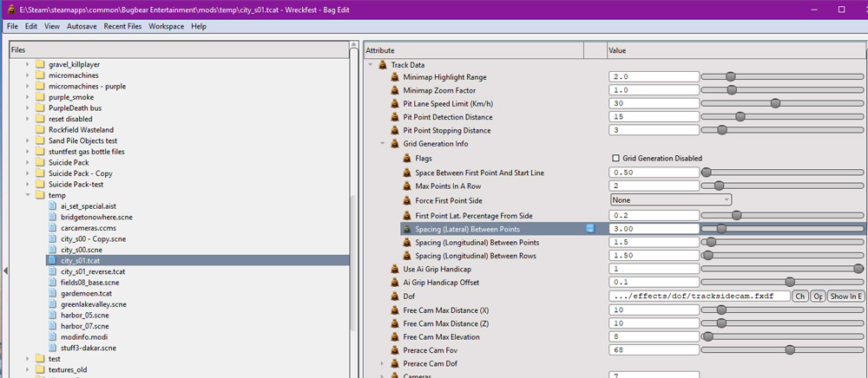The image size is (868, 378).
Task: Open the Edit menu
Action: click(31, 26)
